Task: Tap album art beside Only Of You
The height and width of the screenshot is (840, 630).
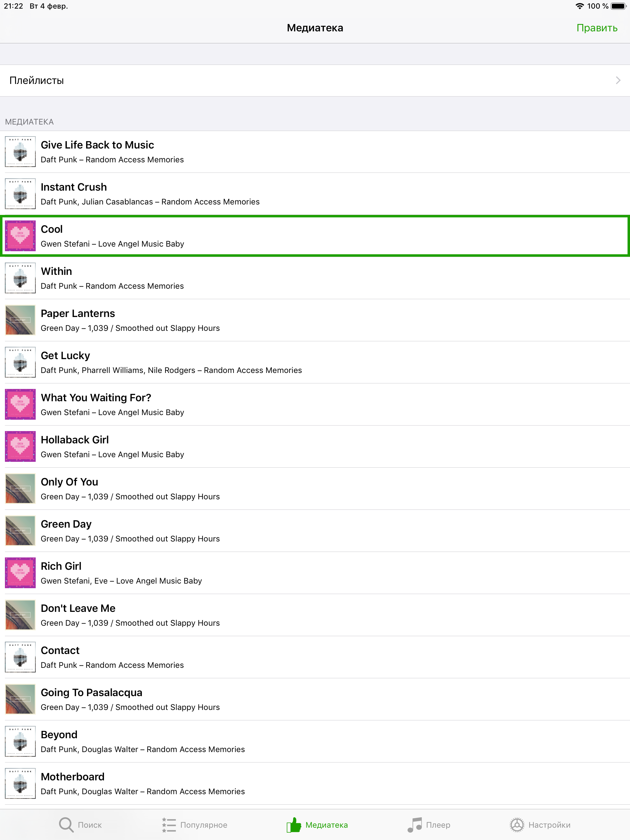Action: (20, 489)
